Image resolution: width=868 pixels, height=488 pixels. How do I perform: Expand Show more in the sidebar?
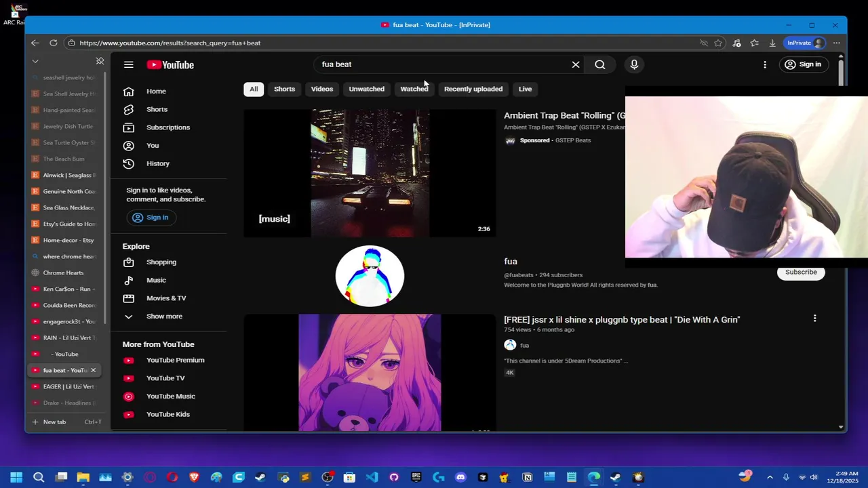point(168,317)
